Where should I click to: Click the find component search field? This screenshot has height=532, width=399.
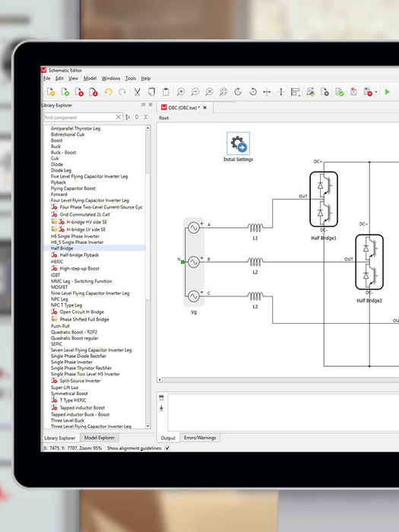(x=80, y=117)
